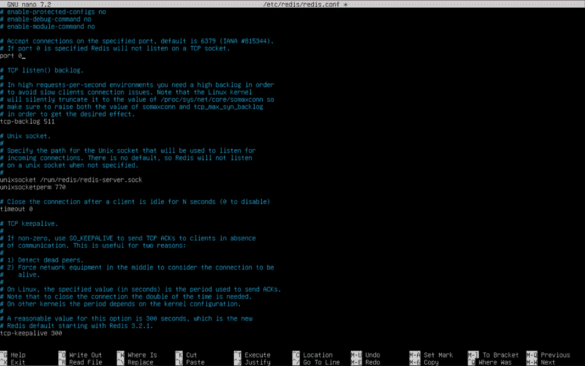
Task: Click the 'tcp-keepalive 300' line
Action: (31, 333)
